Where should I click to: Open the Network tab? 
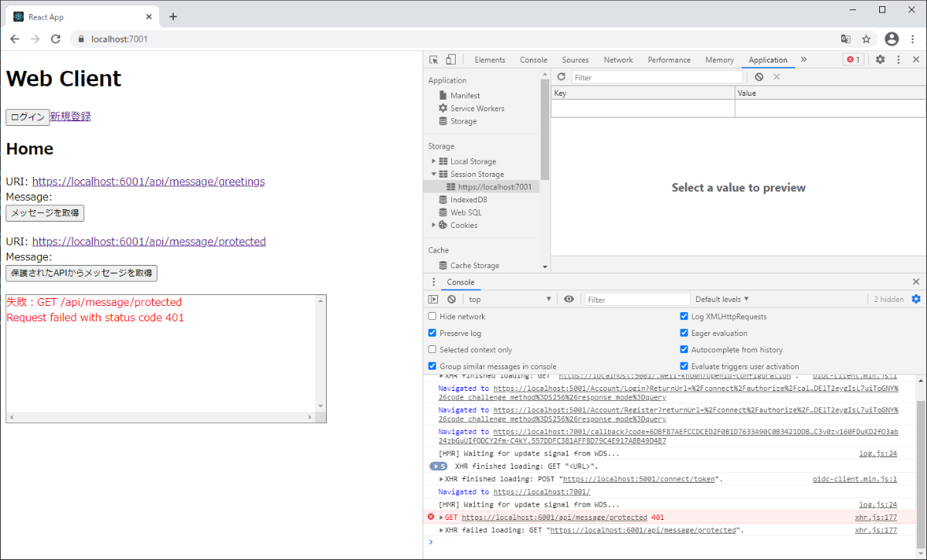(x=618, y=59)
